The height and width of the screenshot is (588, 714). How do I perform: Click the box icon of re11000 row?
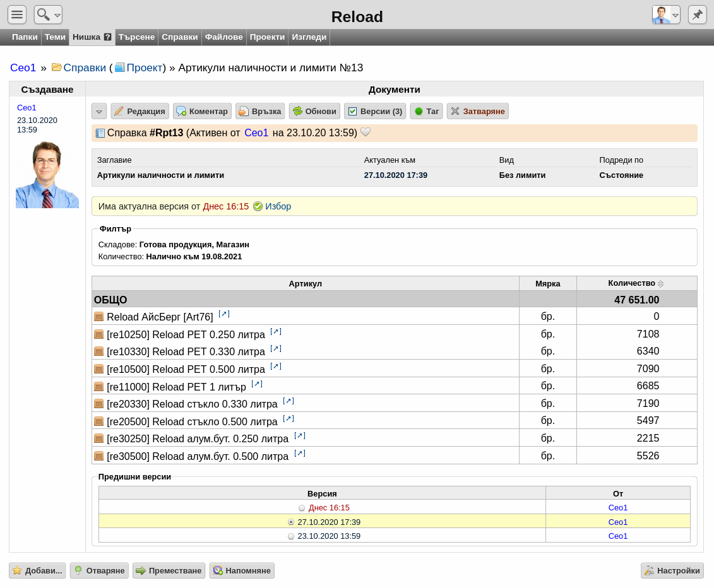(x=99, y=387)
